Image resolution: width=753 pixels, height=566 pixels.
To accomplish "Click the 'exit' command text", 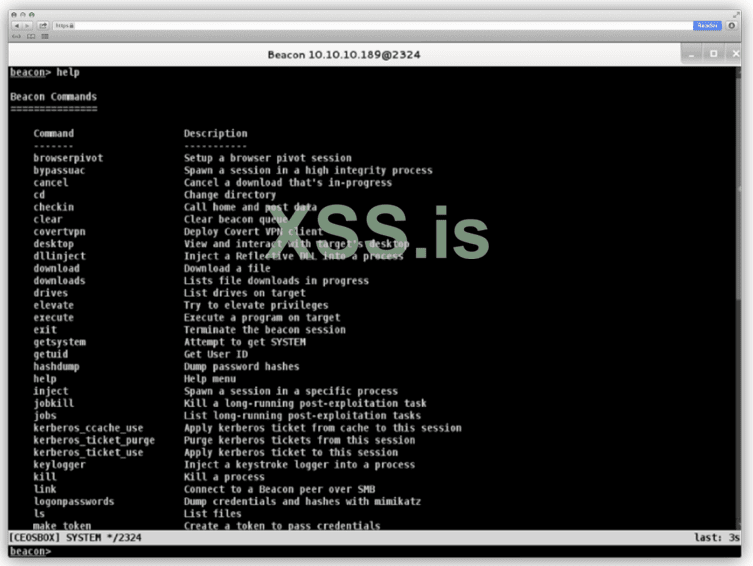I will [x=45, y=330].
